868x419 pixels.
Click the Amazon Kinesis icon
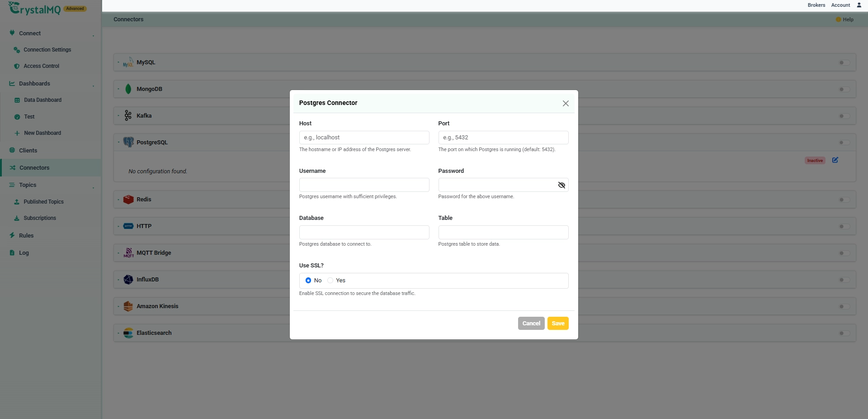pyautogui.click(x=128, y=306)
